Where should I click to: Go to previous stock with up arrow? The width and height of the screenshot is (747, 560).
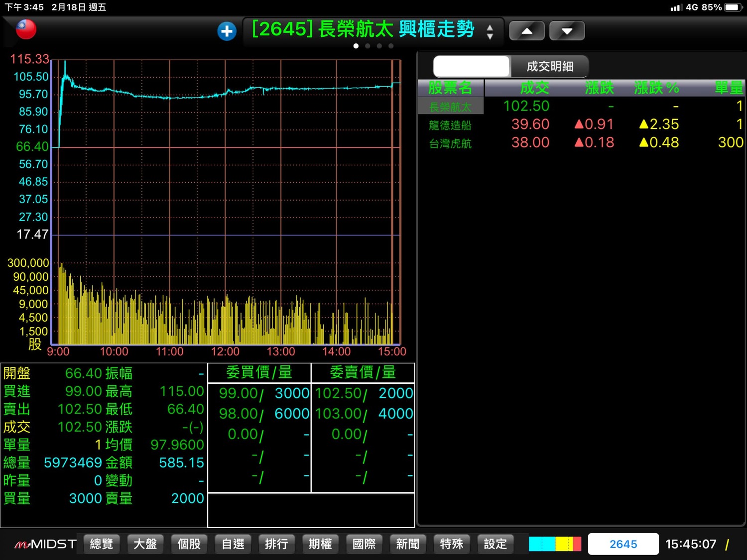[527, 31]
